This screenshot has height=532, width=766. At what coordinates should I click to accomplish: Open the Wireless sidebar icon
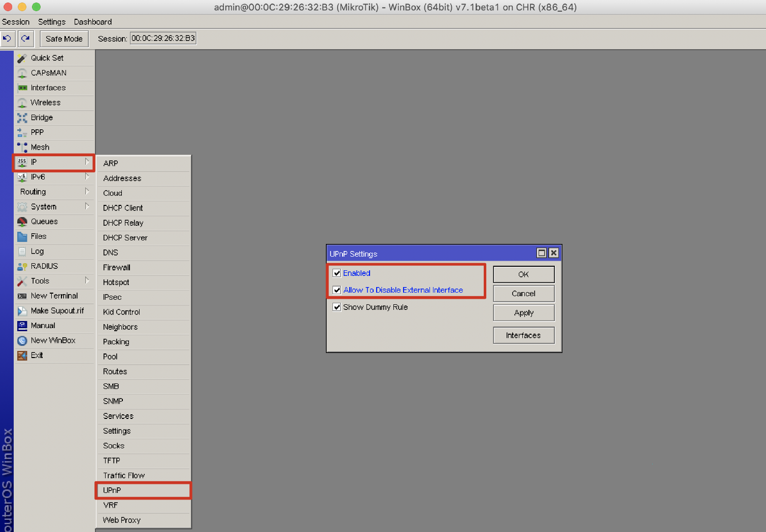point(22,103)
